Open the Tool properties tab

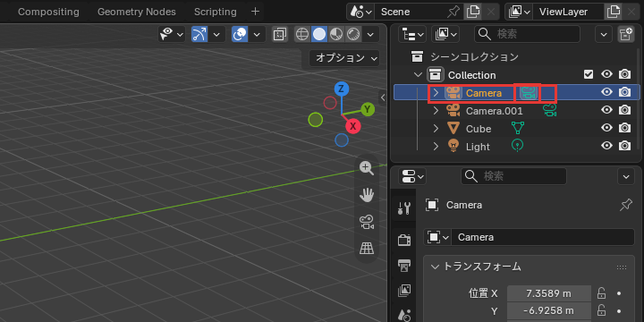pos(404,209)
